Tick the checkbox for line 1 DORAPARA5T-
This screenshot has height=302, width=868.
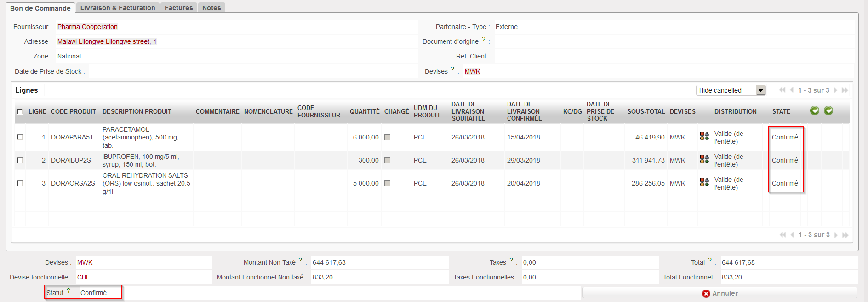point(20,137)
